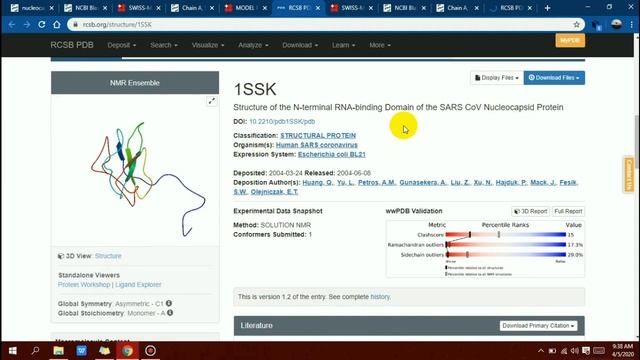Click the taskbar clock showing 9:38 AM
The width and height of the screenshot is (640, 360).
click(622, 351)
